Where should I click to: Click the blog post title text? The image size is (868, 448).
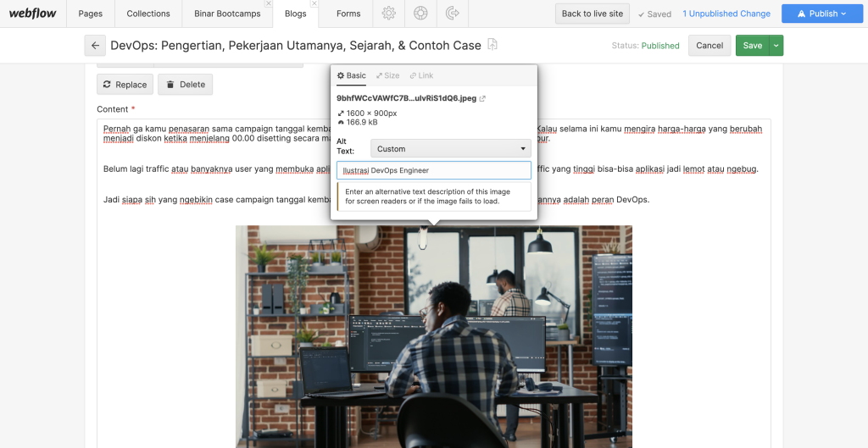[x=296, y=46]
